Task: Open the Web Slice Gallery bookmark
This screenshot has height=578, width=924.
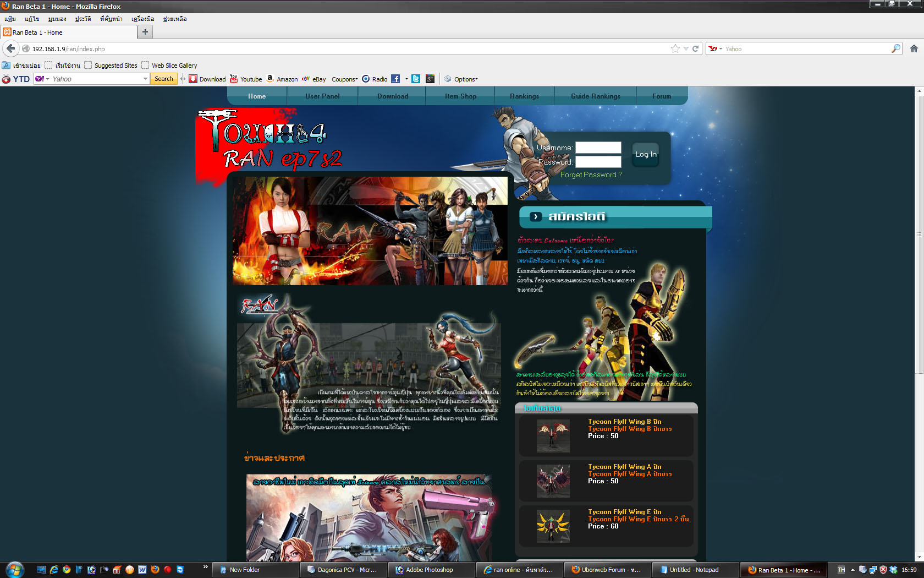Action: (x=169, y=65)
